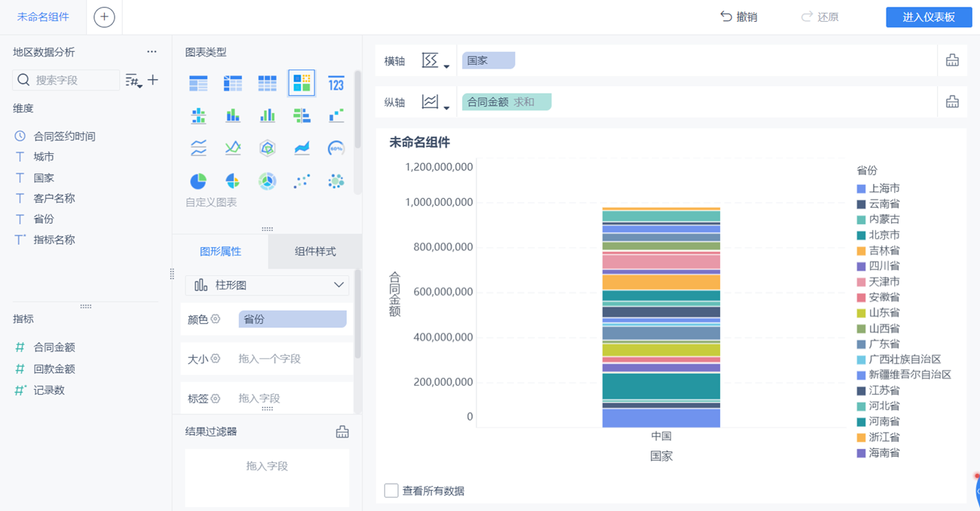
Task: Open settings gear next to 标签
Action: click(x=216, y=398)
